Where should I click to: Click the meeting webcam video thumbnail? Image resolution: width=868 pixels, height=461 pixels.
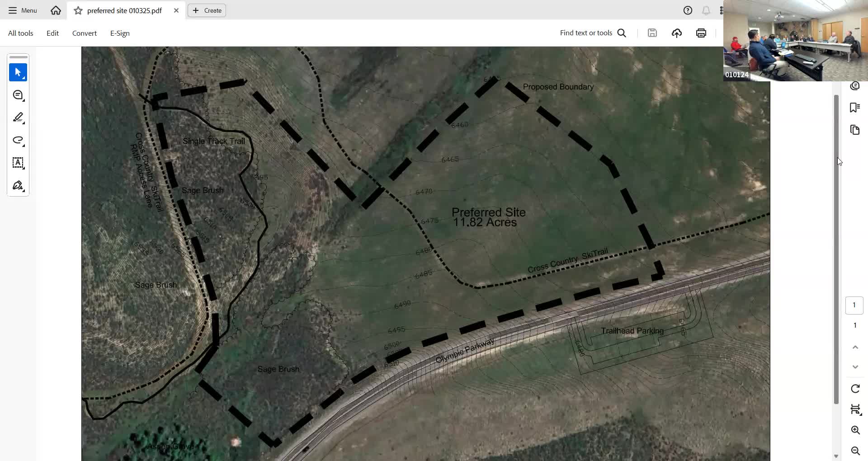[796, 41]
